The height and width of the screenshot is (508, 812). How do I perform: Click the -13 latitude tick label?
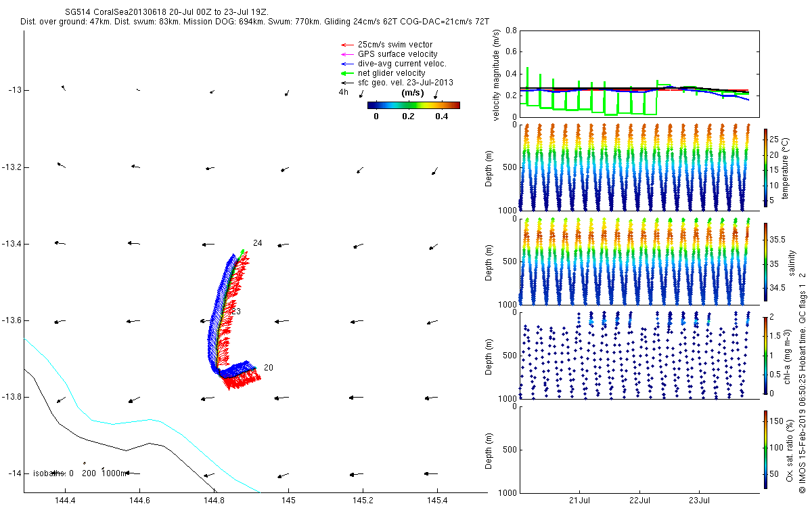coord(14,90)
